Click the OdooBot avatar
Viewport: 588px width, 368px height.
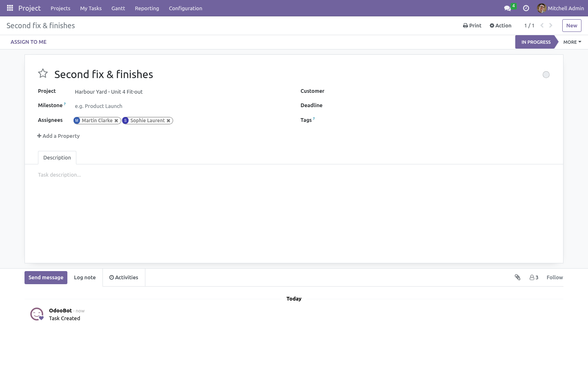pyautogui.click(x=37, y=314)
